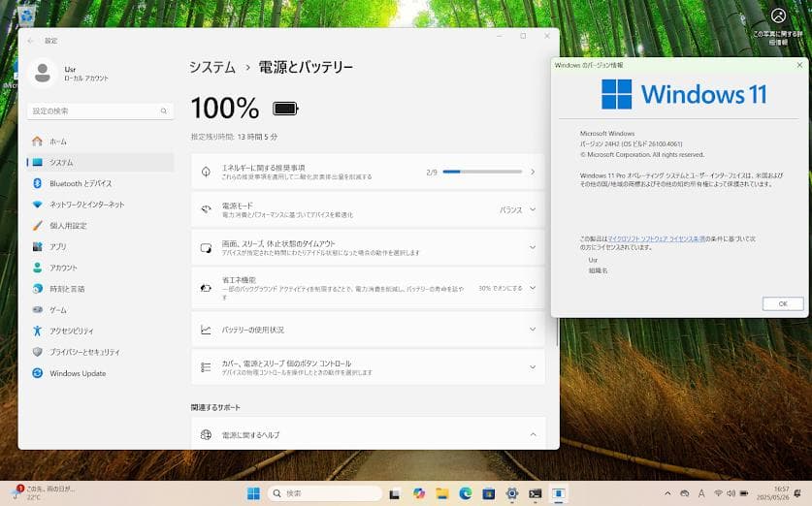The image size is (812, 506).
Task: Open the Terminal taskbar icon
Action: click(x=535, y=493)
